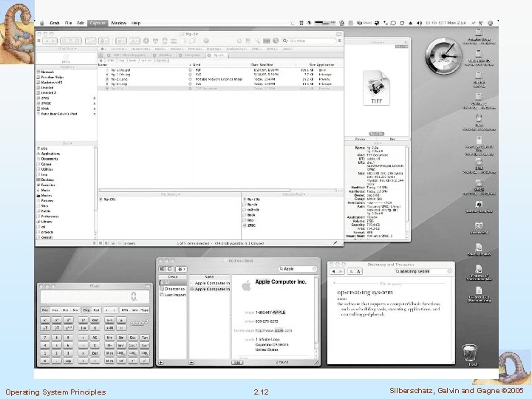Image resolution: width=532 pixels, height=399 pixels.
Task: Click the Dec base mode in PCalc
Action: (x=45, y=310)
